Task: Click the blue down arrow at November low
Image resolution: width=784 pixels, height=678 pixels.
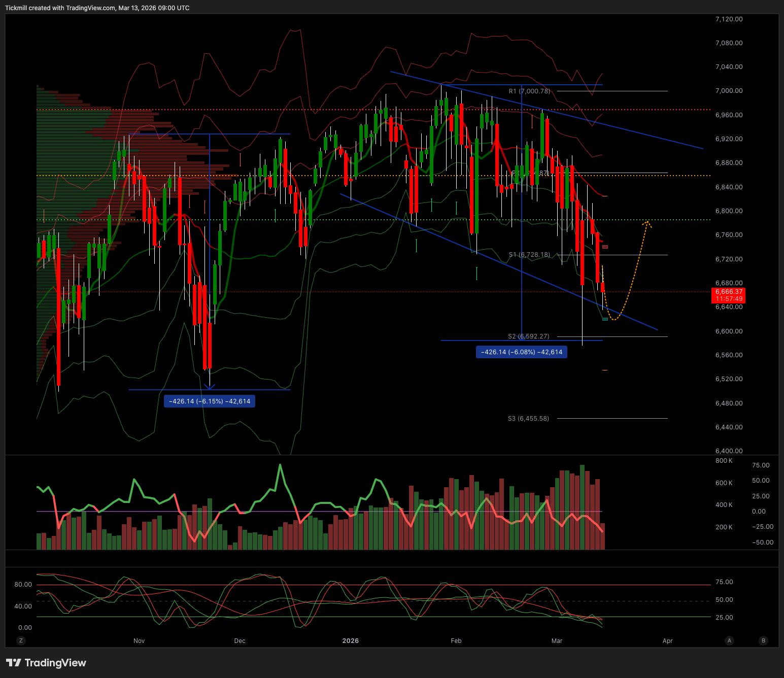Action: tap(210, 387)
